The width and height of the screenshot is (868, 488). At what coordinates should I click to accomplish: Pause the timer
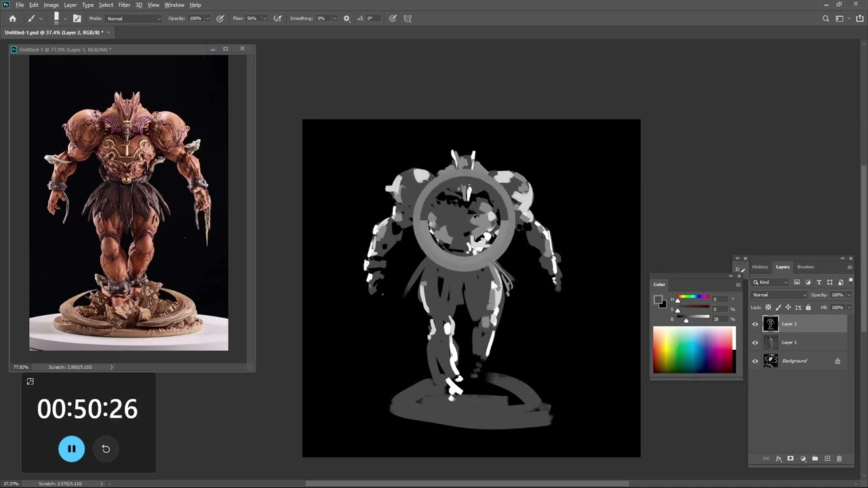(71, 449)
